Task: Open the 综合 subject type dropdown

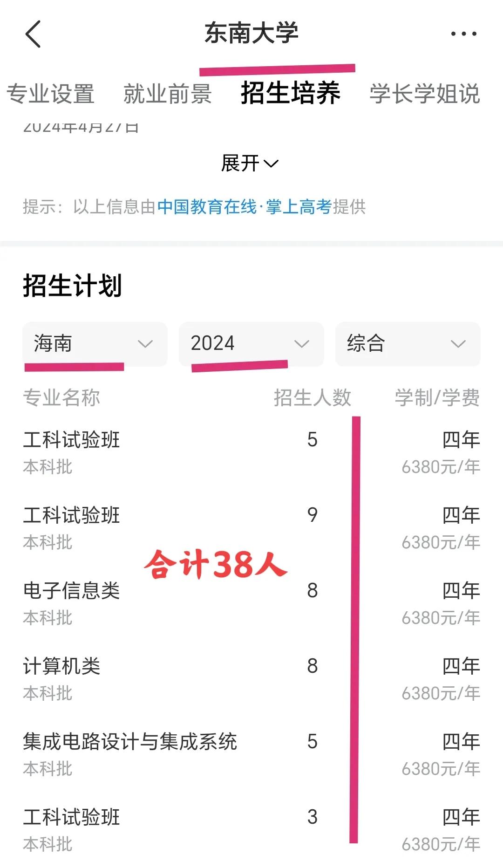Action: (408, 344)
